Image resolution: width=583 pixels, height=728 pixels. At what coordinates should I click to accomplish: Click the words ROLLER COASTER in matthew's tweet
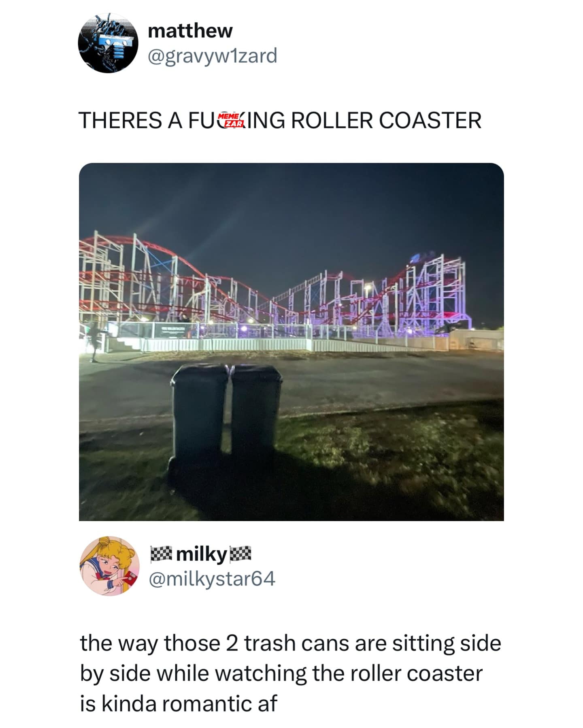(x=386, y=120)
